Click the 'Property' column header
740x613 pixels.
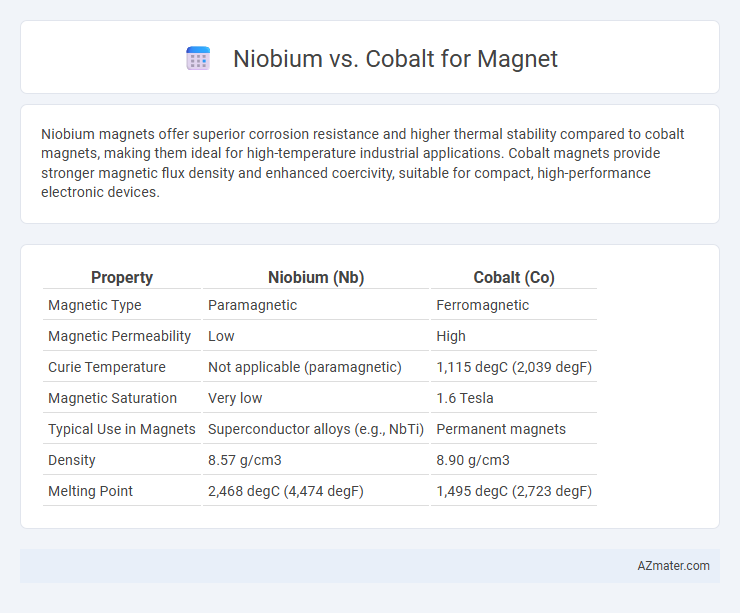point(122,277)
